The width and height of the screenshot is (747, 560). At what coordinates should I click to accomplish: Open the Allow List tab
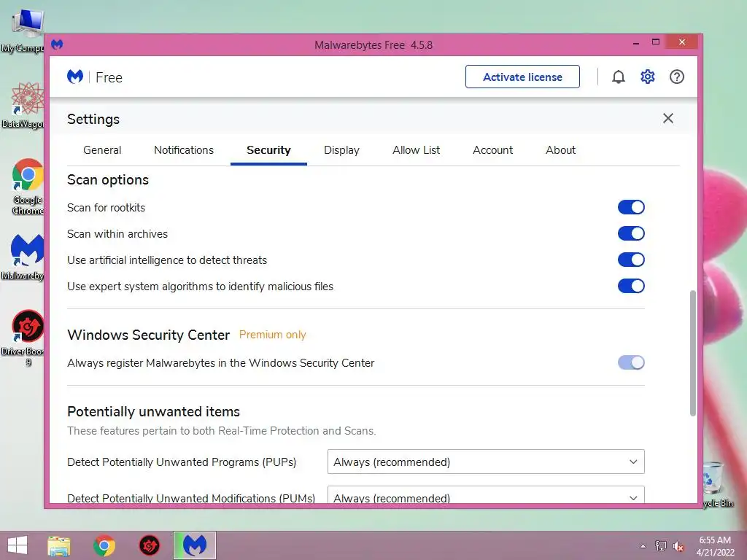point(416,150)
